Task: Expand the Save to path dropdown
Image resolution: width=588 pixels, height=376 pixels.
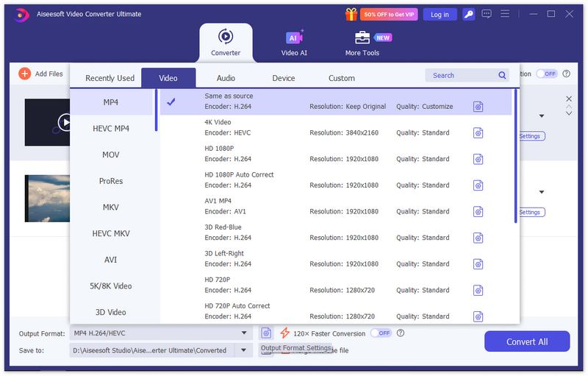Action: point(244,350)
